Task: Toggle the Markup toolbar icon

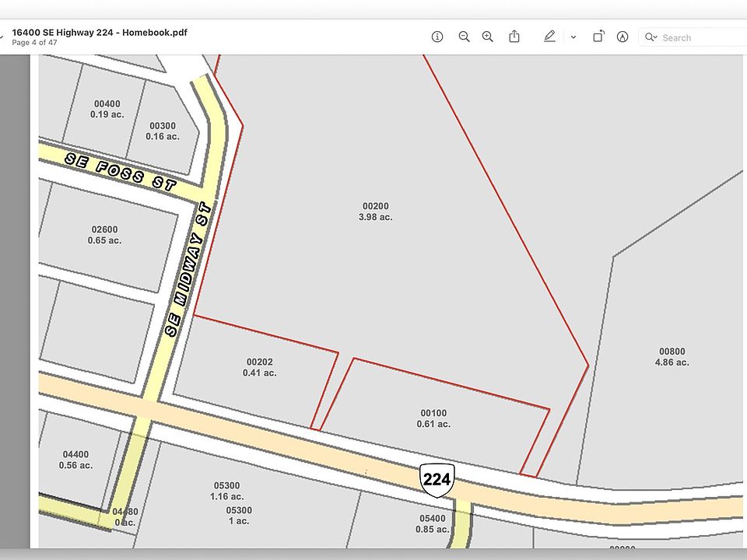Action: (622, 37)
